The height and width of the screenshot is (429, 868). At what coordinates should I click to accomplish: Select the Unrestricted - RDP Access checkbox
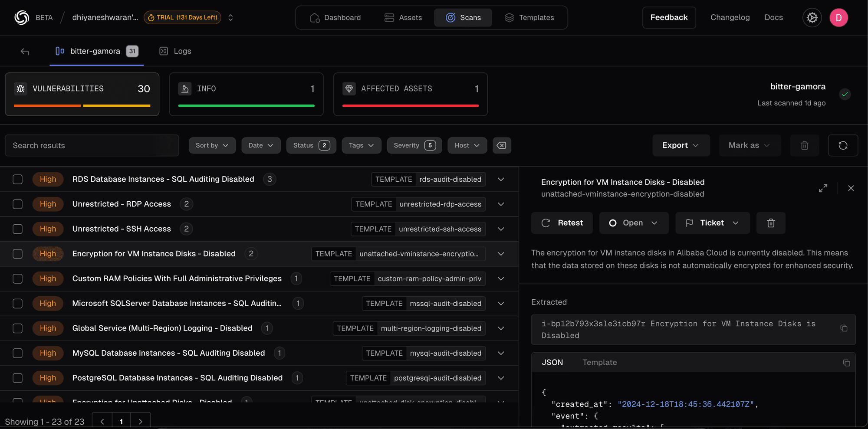coord(18,204)
